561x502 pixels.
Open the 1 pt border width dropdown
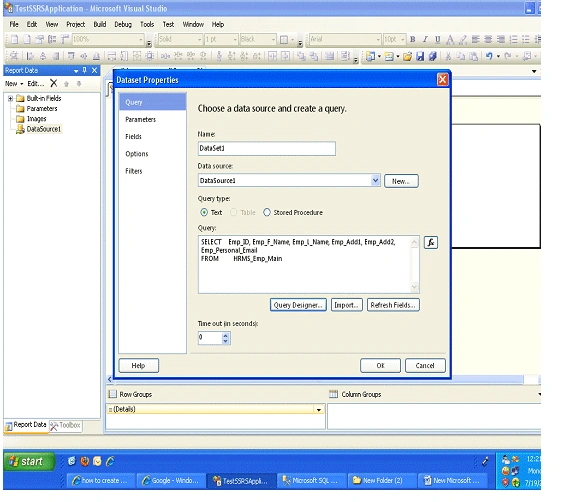(235, 39)
